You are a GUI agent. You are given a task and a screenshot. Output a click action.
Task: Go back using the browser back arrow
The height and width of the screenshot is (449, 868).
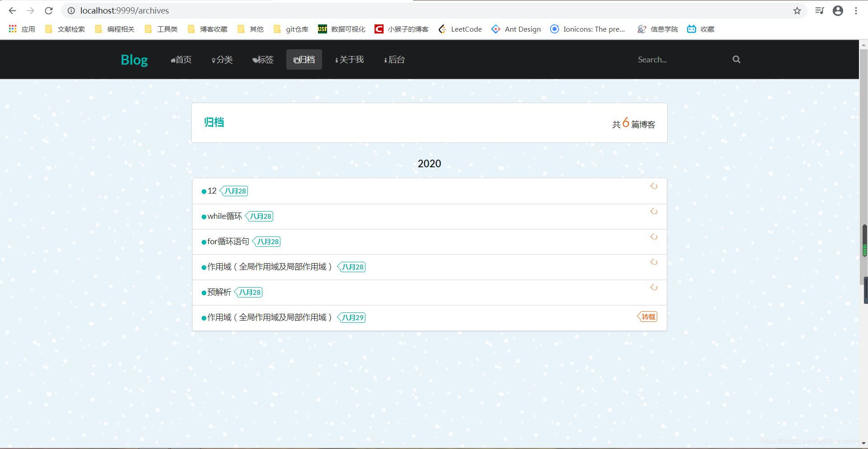pyautogui.click(x=12, y=10)
